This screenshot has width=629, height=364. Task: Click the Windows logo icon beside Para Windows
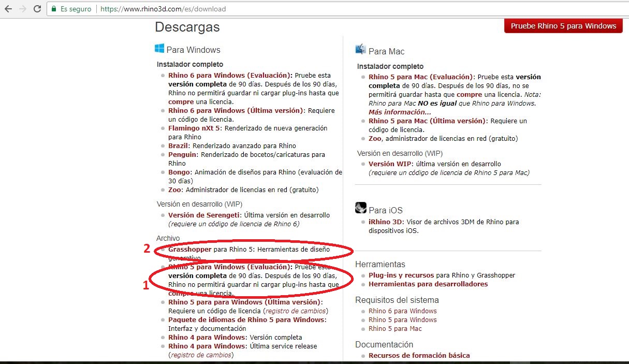pos(159,48)
